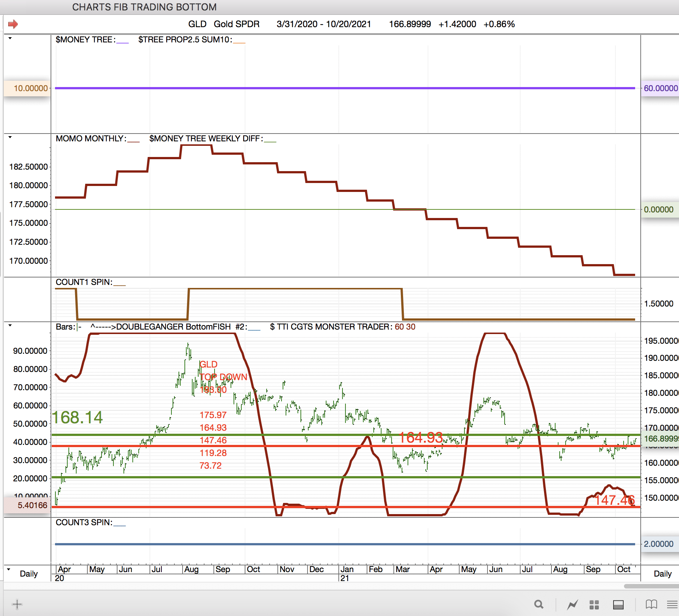Image resolution: width=679 pixels, height=616 pixels.
Task: Click the 5.40166 value tag on left axis
Action: 28,506
